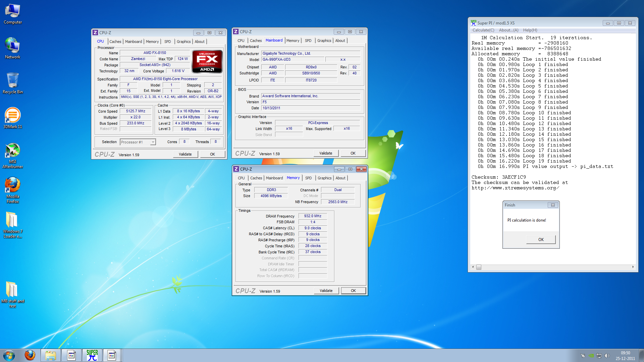Click the Multiplier value x 22.0
The width and height of the screenshot is (644, 362).
tap(136, 117)
